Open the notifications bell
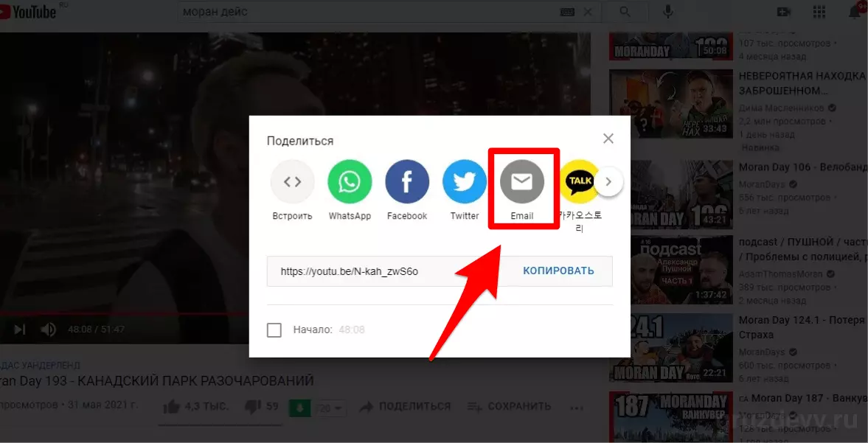The width and height of the screenshot is (868, 443). 855,12
